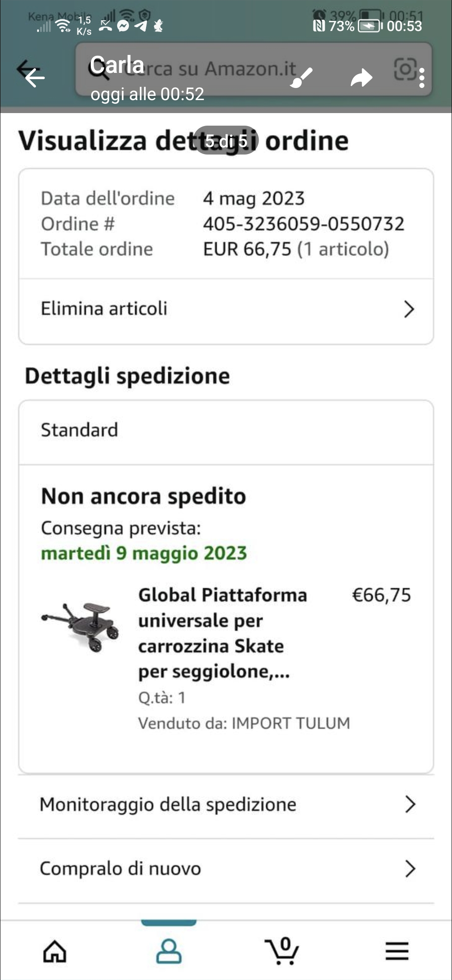This screenshot has width=452, height=980.
Task: Open the account profile tab
Action: click(169, 951)
